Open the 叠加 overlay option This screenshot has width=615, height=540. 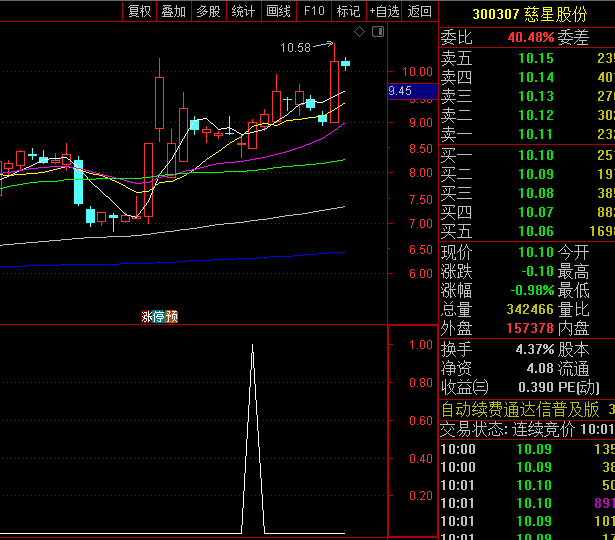[x=174, y=11]
